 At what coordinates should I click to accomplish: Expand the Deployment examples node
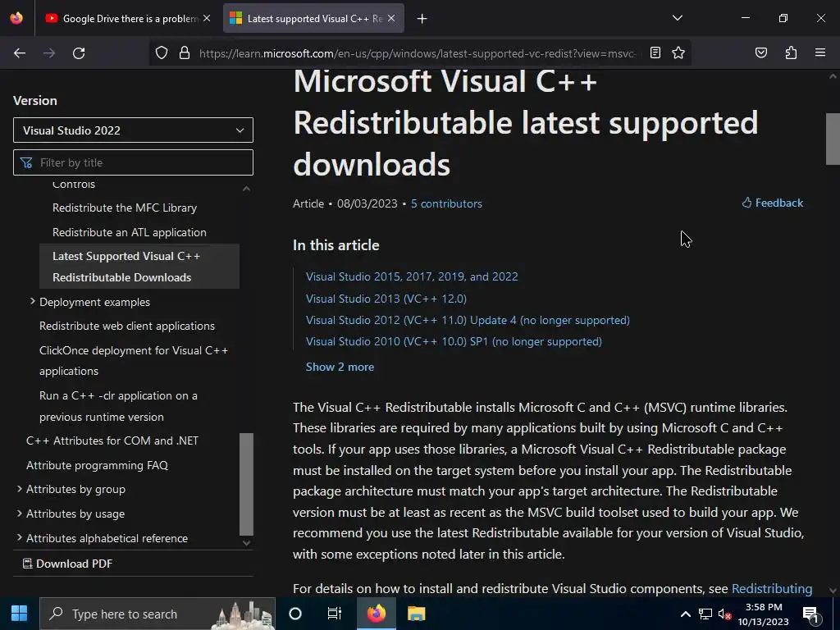click(32, 302)
